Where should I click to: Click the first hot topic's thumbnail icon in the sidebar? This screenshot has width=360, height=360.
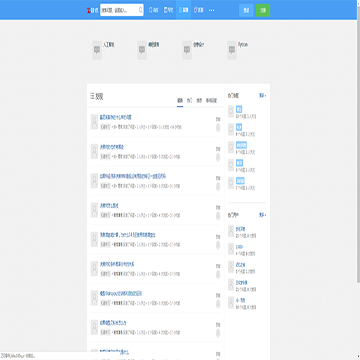pyautogui.click(x=231, y=112)
